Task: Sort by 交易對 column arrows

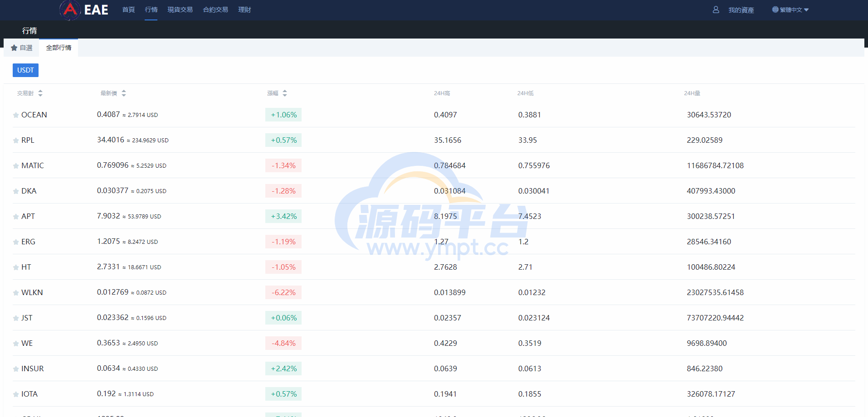Action: (40, 93)
